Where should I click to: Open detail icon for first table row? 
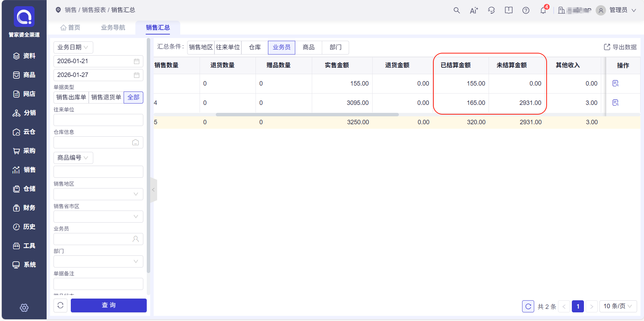pos(615,84)
